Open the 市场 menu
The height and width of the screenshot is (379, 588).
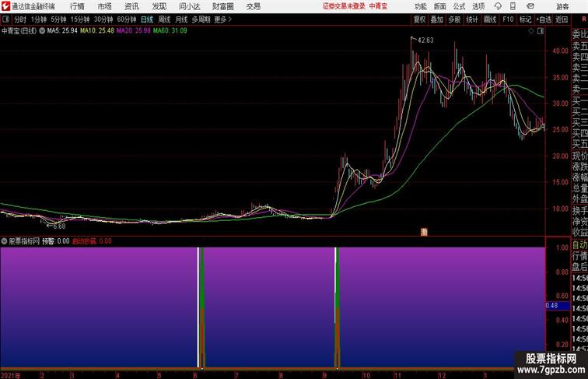pos(105,6)
